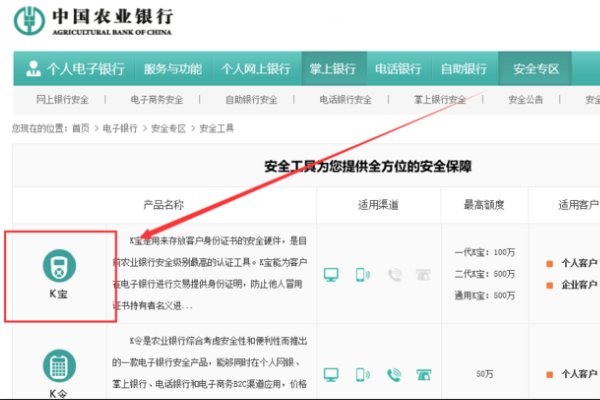The height and width of the screenshot is (400, 600).
Task: Go to 自助银行安全 submenu
Action: [251, 100]
